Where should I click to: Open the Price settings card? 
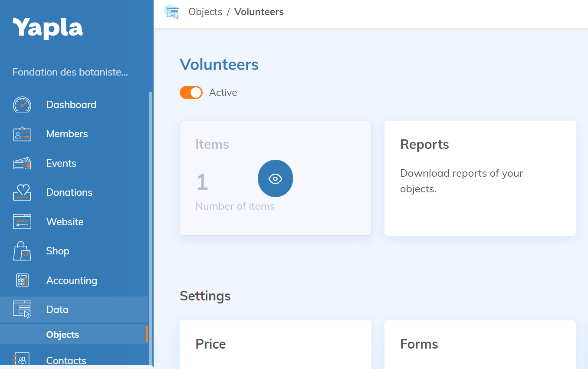pos(276,345)
